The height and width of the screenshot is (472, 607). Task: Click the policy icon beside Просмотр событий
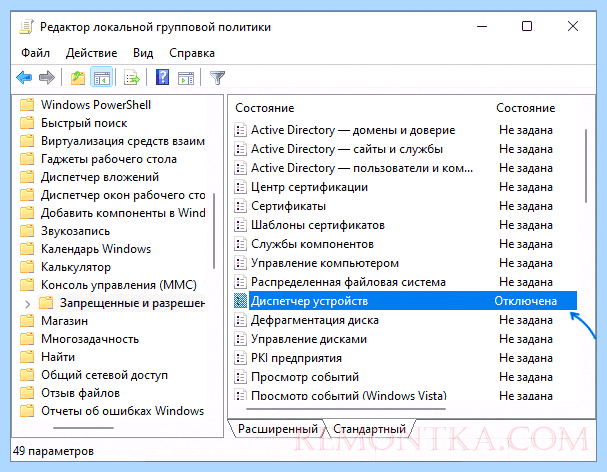pos(240,377)
